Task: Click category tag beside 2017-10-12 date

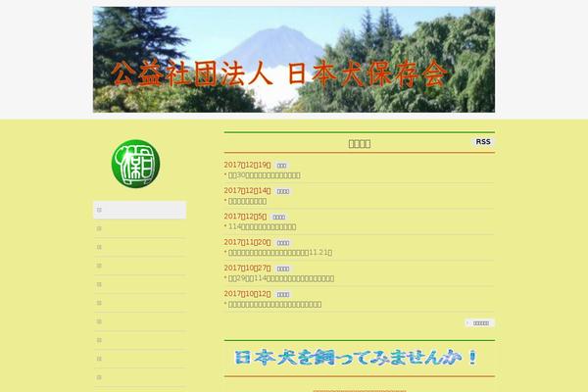Action: 283,294
